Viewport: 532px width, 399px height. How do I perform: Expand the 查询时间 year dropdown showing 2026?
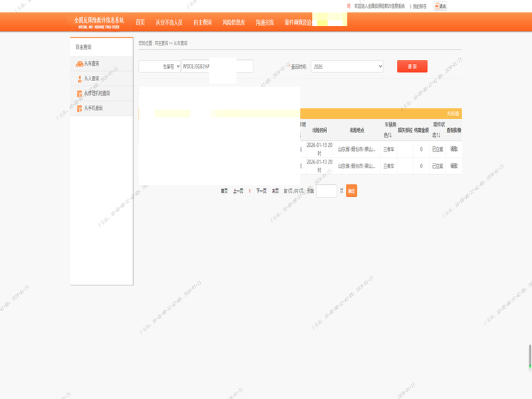(x=346, y=66)
